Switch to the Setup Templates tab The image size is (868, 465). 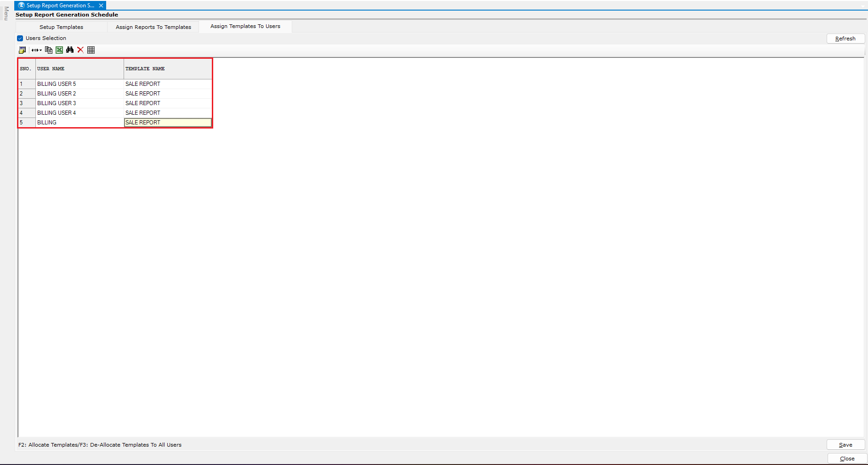click(61, 27)
